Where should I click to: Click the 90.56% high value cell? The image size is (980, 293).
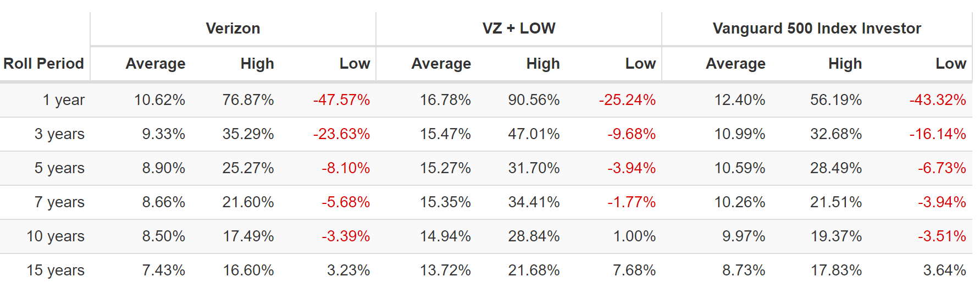534,100
